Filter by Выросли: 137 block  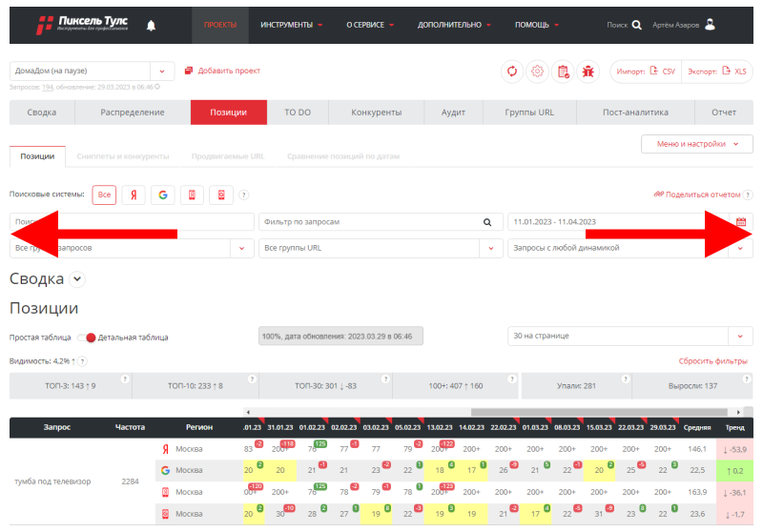coord(692,386)
